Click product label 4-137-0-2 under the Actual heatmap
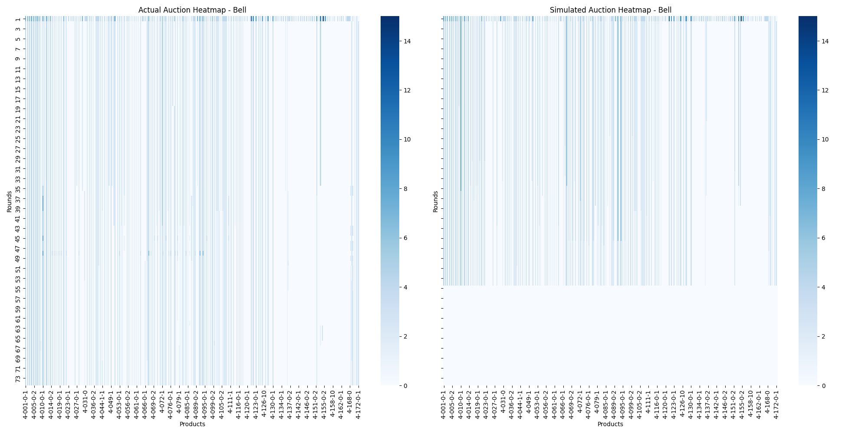Image resolution: width=868 pixels, height=434 pixels. pos(290,404)
